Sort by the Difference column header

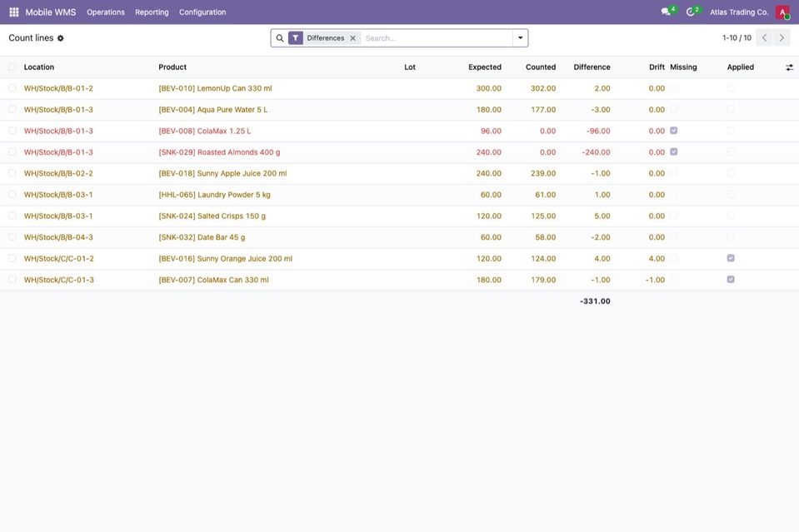point(592,67)
